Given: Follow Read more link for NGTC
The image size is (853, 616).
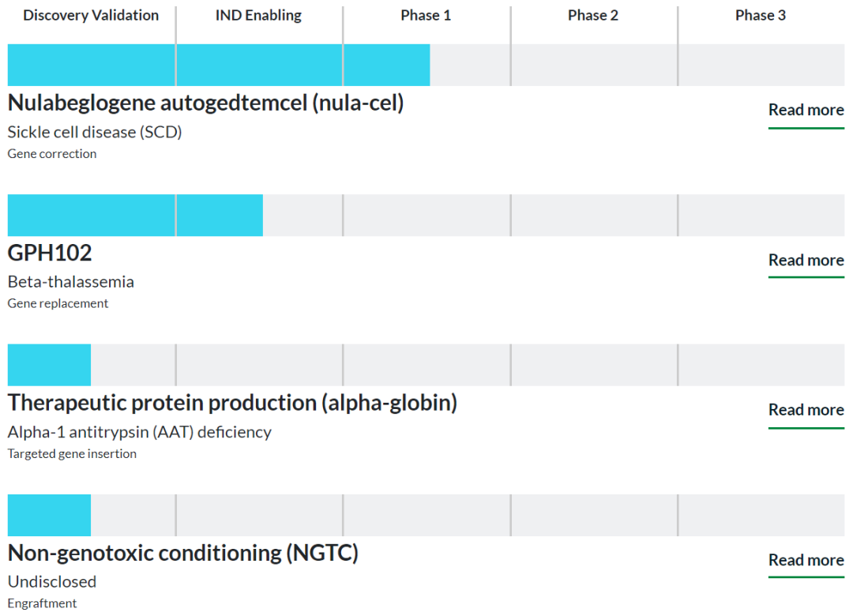Looking at the screenshot, I should (x=806, y=560).
